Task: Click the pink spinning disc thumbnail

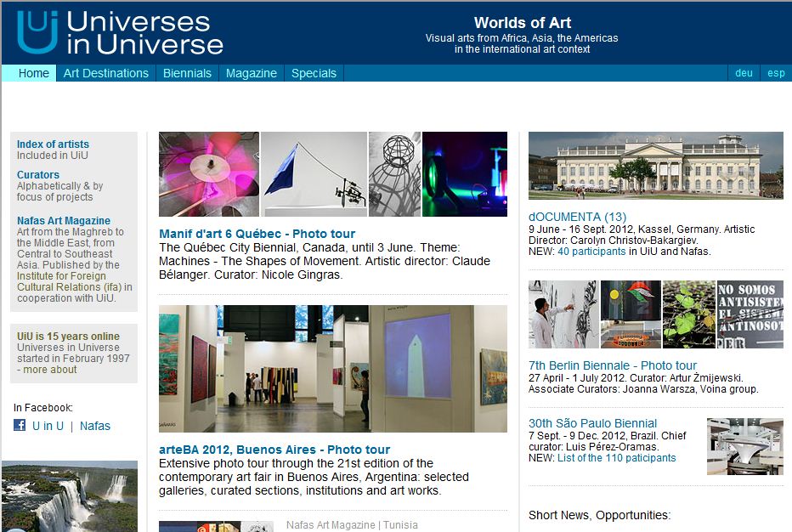Action: click(209, 174)
